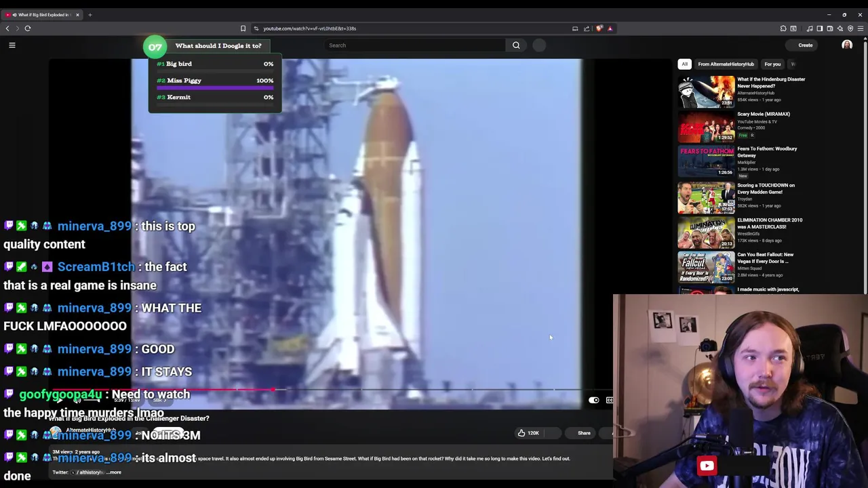Open site settings icon beside the URL
The image size is (868, 488).
click(256, 28)
